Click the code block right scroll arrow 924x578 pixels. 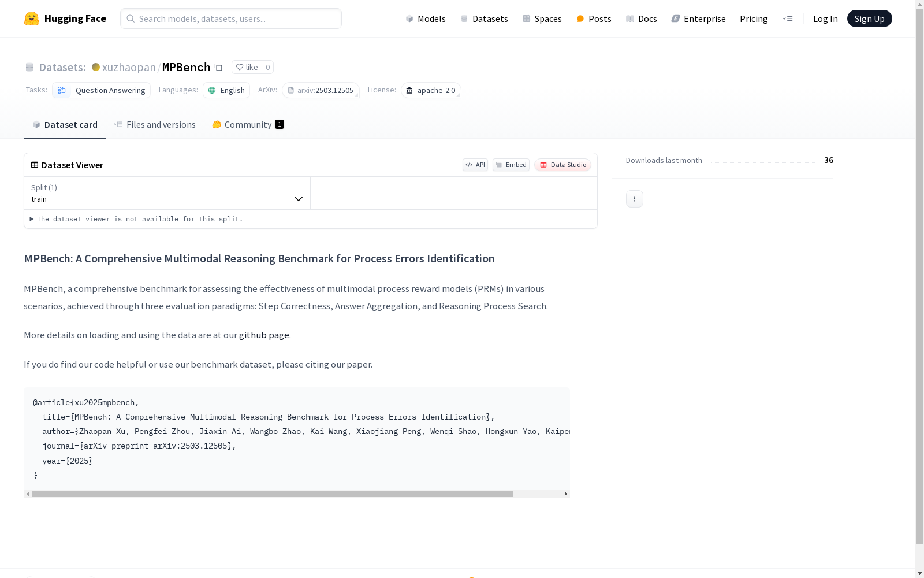point(566,494)
